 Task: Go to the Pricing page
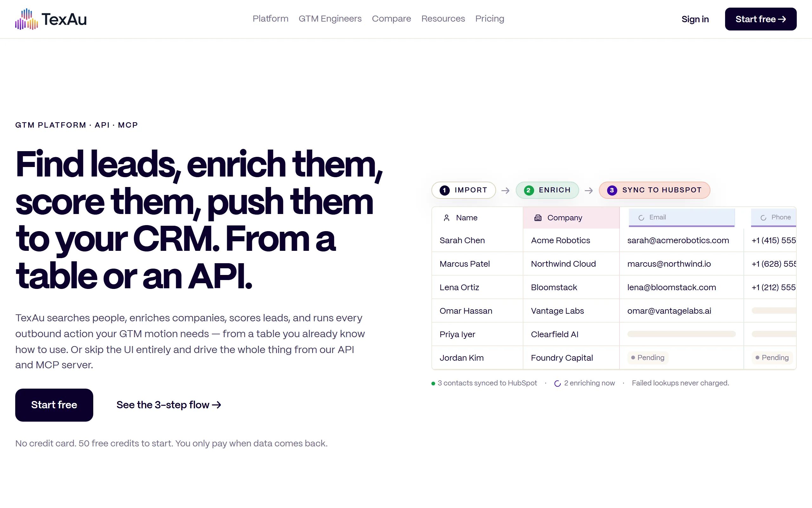490,19
